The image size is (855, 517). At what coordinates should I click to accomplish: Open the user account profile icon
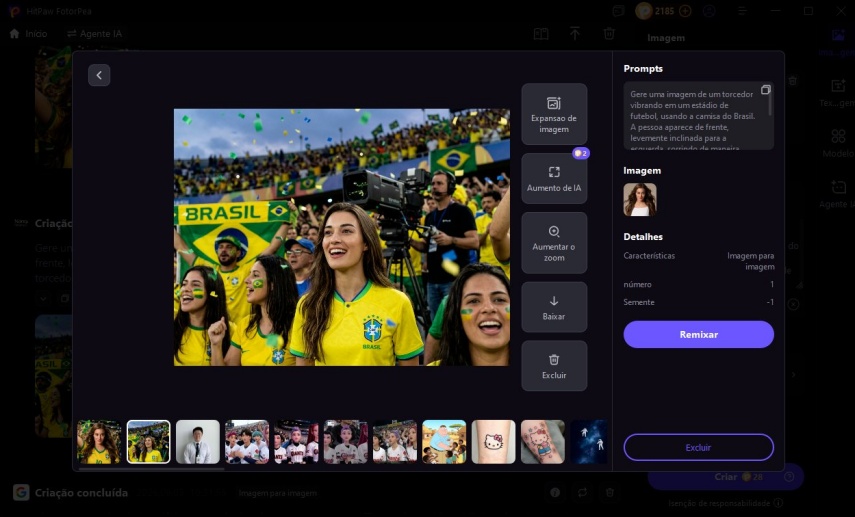(x=709, y=11)
